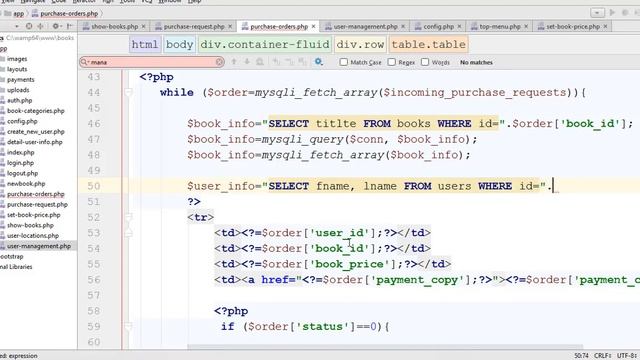640x360 pixels.
Task: Switch to the set-book-price.php tab
Action: click(573, 26)
